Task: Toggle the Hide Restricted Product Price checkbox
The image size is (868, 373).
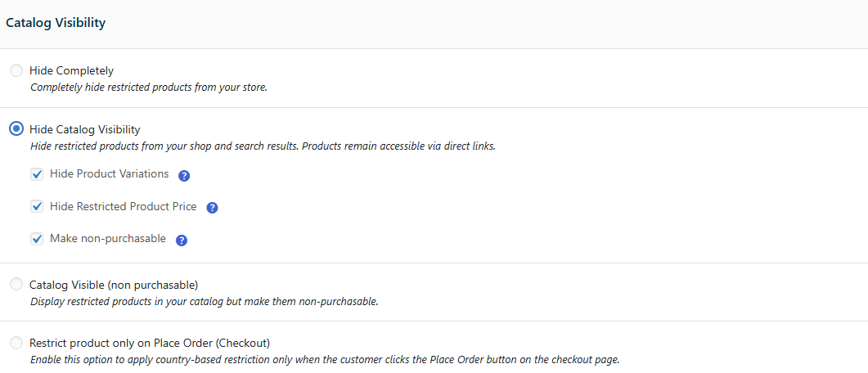Action: tap(37, 207)
